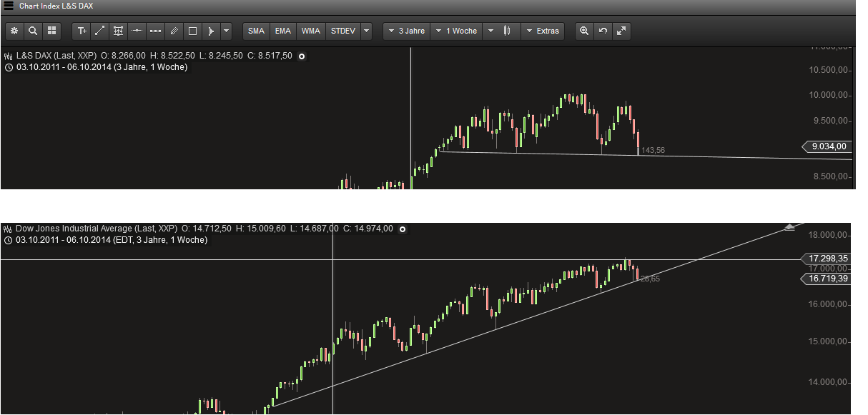Click the search magnifier icon
Image resolution: width=868 pixels, height=415 pixels.
(x=33, y=31)
